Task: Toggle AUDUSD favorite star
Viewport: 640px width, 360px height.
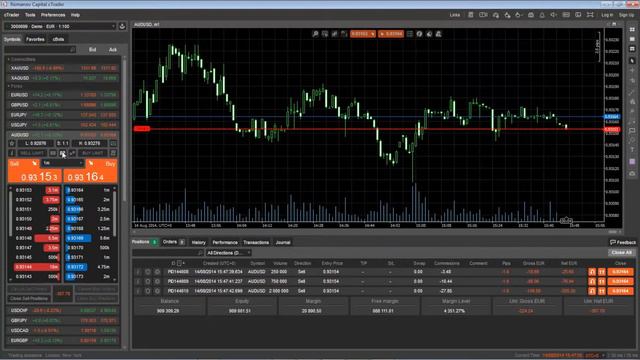Action: pos(12,144)
